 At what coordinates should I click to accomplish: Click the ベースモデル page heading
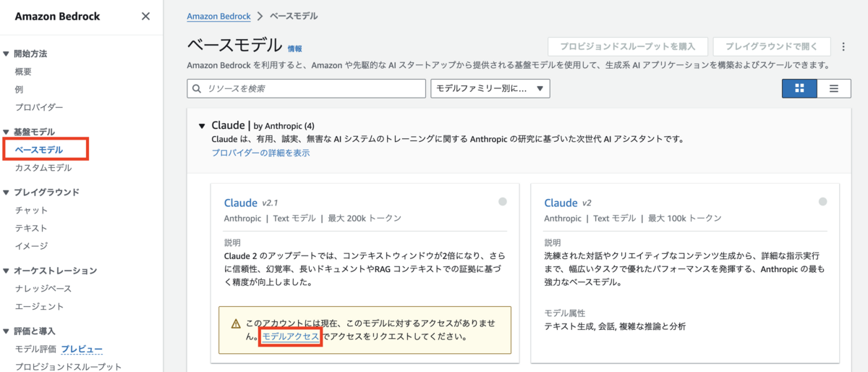[x=234, y=45]
